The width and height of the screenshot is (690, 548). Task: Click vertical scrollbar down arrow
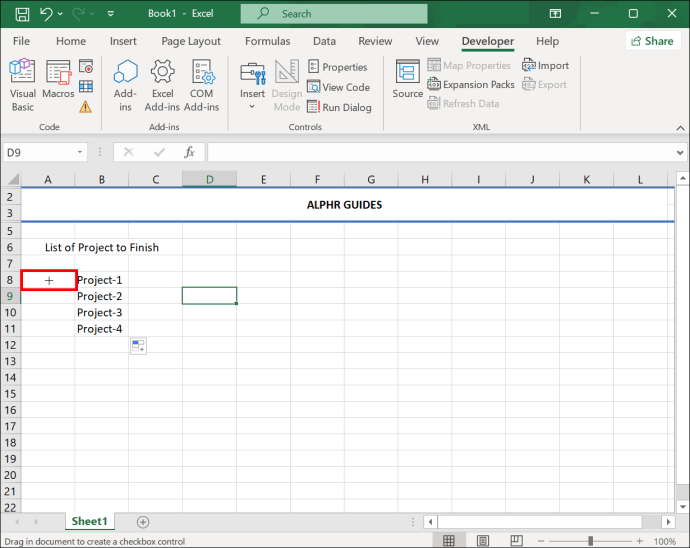(683, 507)
